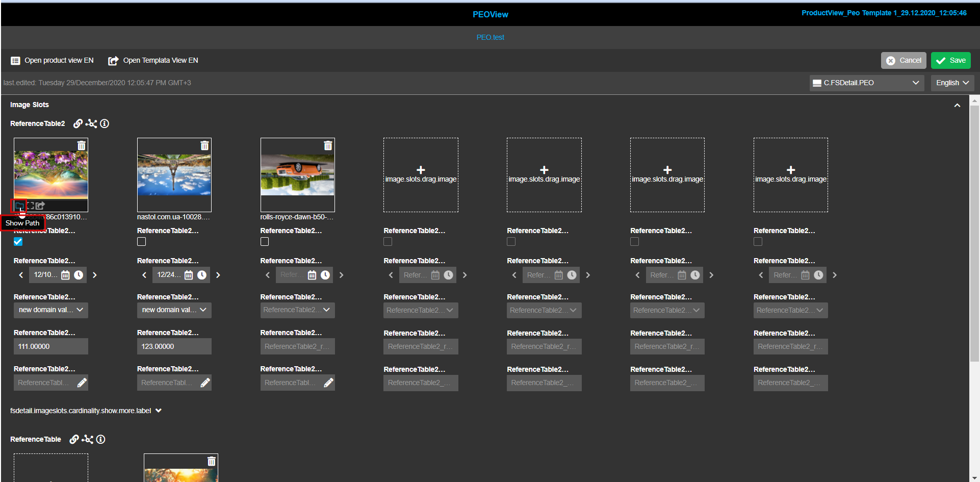This screenshot has height=482, width=980.
Task: Open Templata View EN
Action: pyautogui.click(x=152, y=60)
